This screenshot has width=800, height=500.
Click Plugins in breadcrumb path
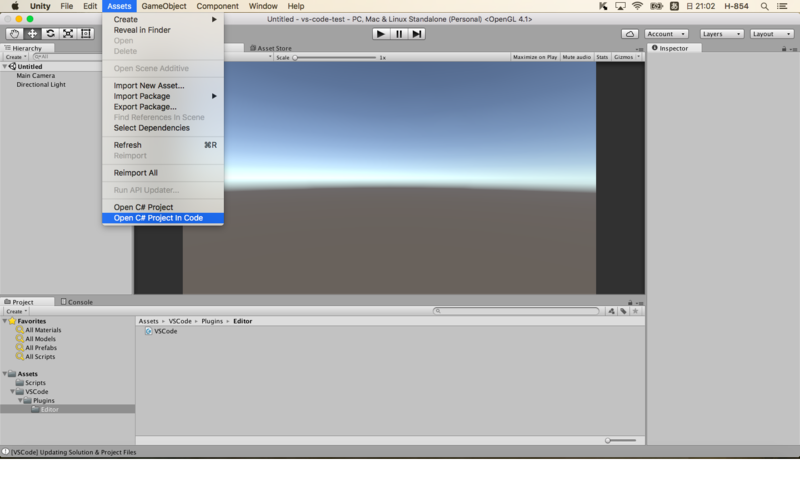pyautogui.click(x=212, y=321)
